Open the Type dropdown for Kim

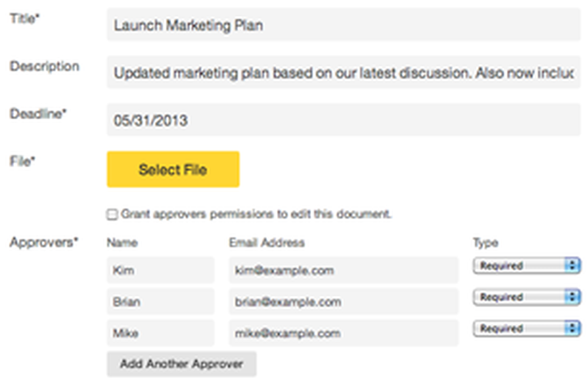pos(527,265)
